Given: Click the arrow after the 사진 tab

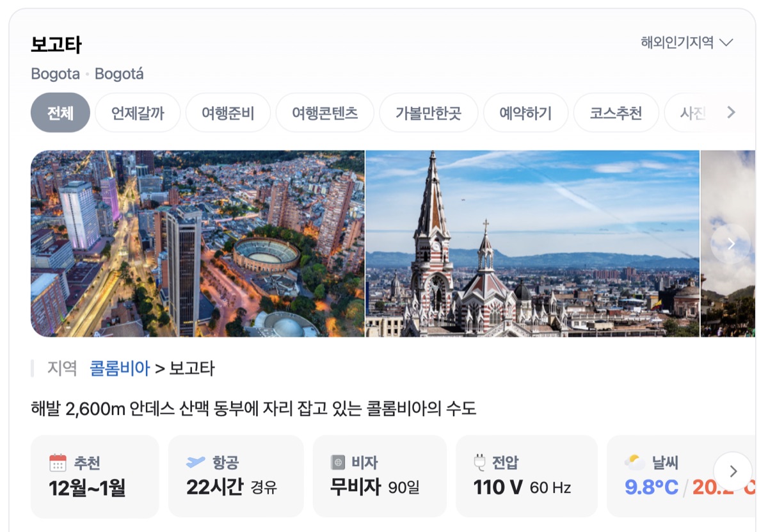Looking at the screenshot, I should point(730,112).
